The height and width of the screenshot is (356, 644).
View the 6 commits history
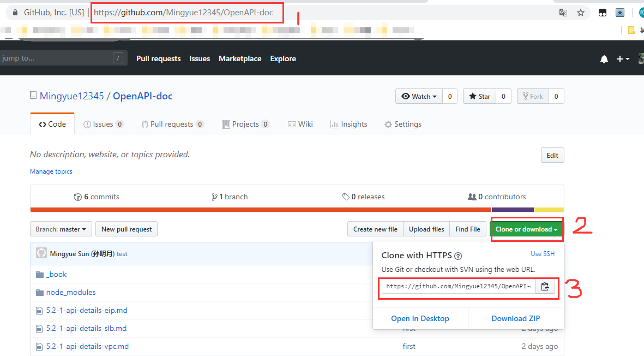click(97, 197)
